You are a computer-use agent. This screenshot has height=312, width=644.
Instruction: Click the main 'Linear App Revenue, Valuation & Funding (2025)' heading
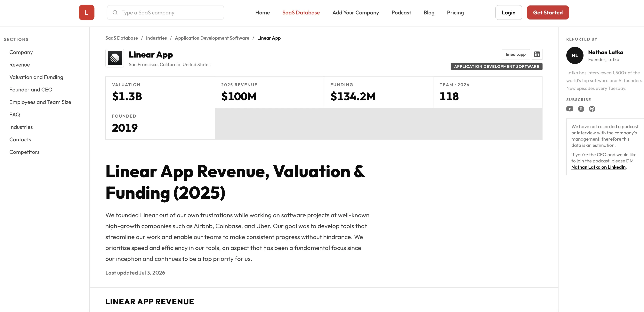[235, 182]
